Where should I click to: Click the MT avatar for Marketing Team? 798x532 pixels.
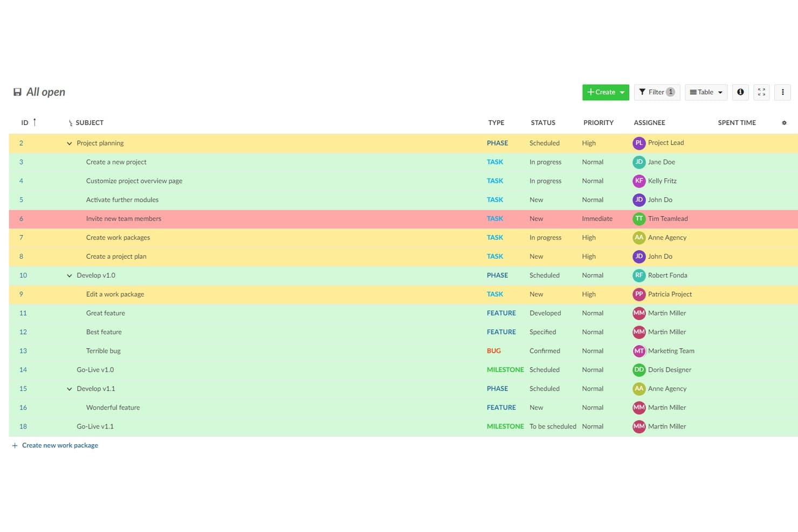tap(639, 351)
